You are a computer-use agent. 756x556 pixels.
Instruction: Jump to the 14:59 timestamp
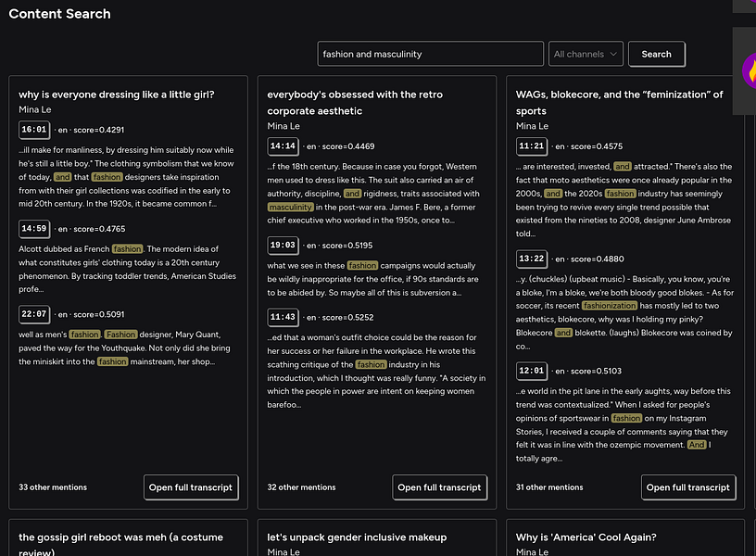34,228
